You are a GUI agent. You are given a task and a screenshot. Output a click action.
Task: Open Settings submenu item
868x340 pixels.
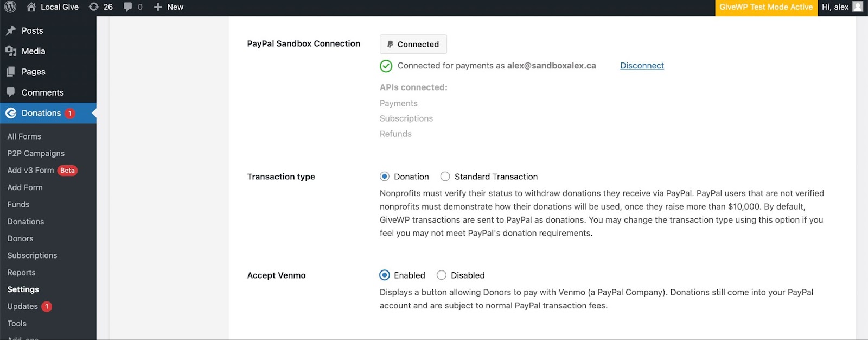coord(23,289)
